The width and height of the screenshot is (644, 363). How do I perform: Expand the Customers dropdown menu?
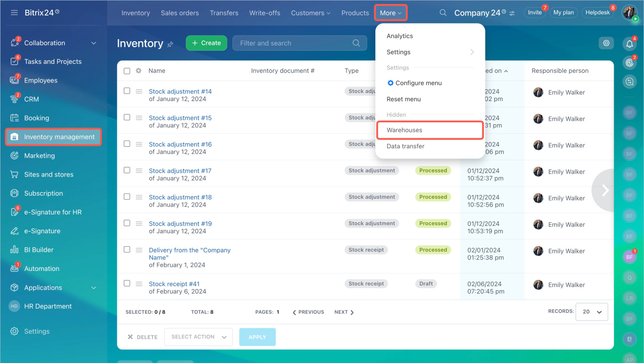tap(310, 13)
